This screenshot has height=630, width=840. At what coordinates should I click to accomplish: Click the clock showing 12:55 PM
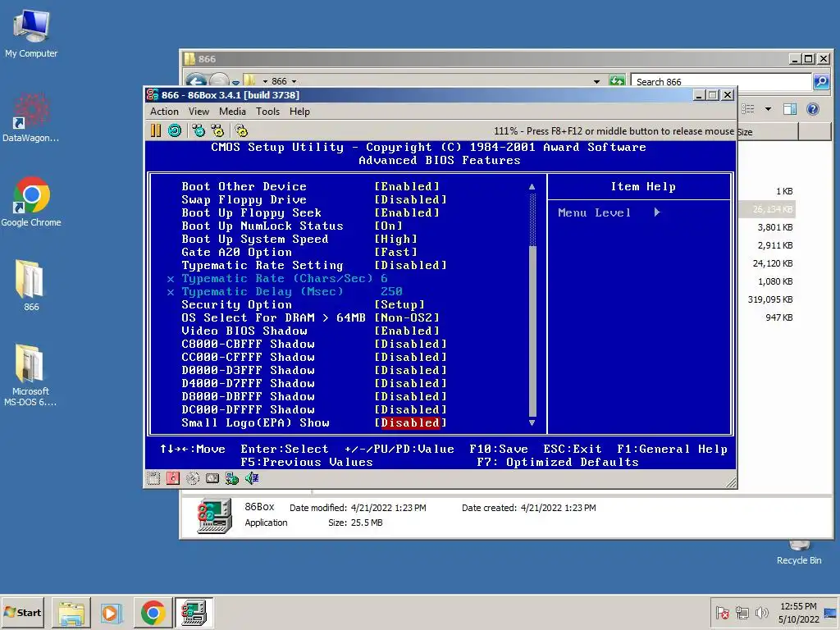[798, 606]
